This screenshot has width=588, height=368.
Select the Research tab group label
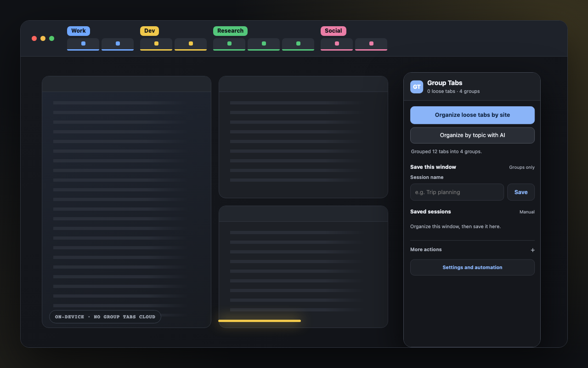230,31
